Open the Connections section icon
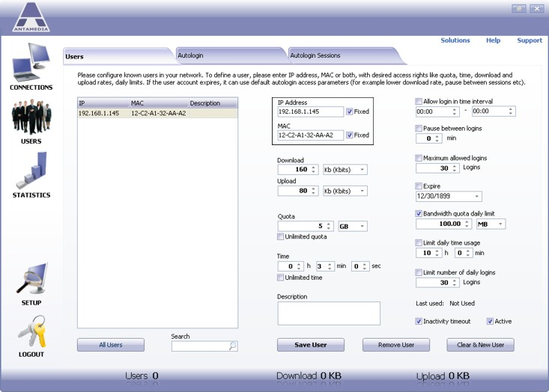The height and width of the screenshot is (392, 549). pyautogui.click(x=31, y=63)
